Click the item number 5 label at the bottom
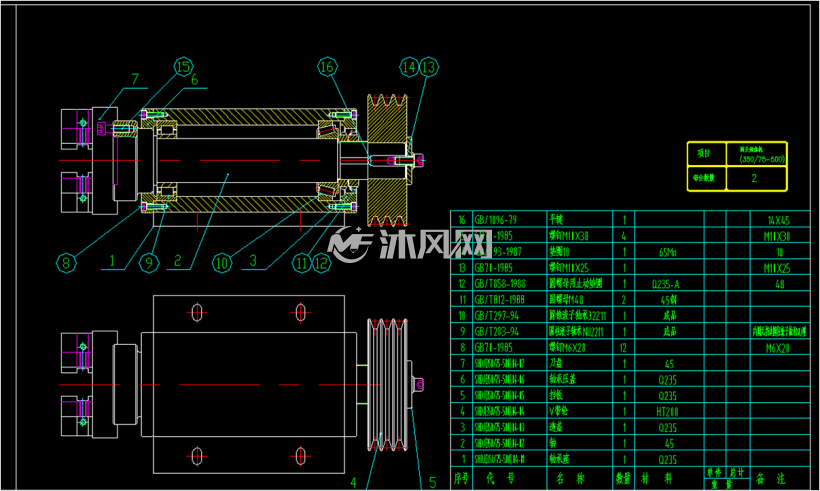The image size is (820, 491). click(432, 482)
